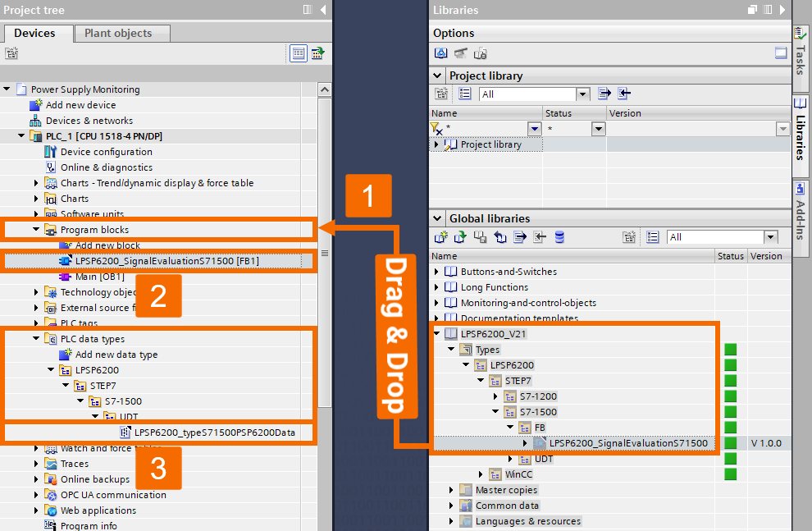
Task: Expand the Charts folder
Action: click(36, 199)
